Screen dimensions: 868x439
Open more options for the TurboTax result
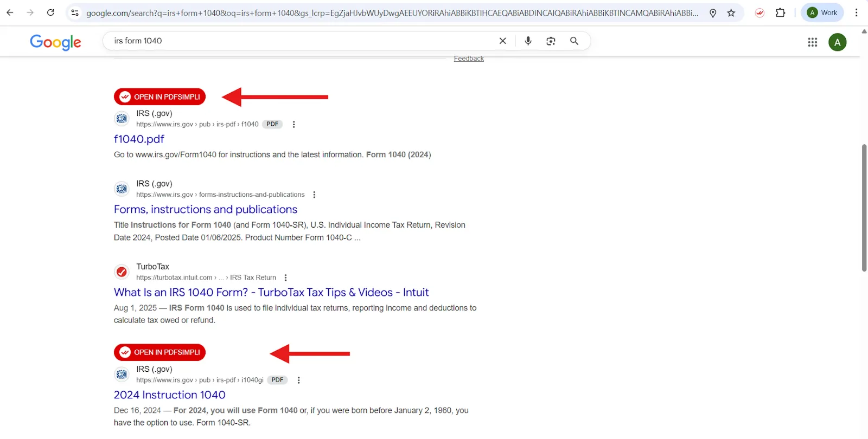285,278
